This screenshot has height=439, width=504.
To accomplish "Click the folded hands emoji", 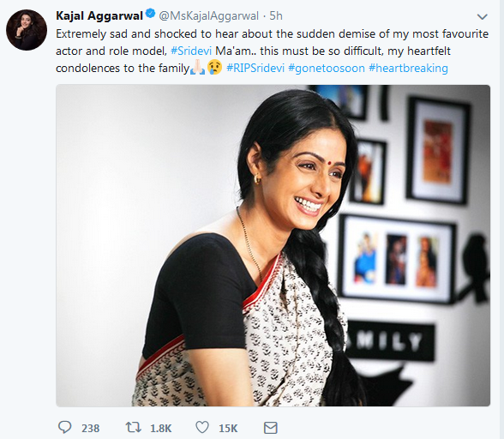I will (x=197, y=67).
